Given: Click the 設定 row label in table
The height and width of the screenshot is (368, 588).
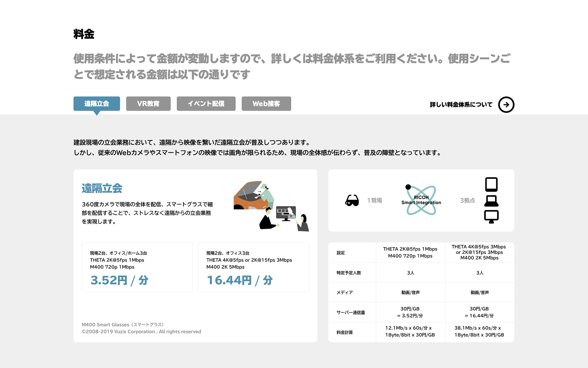Looking at the screenshot, I should pyautogui.click(x=341, y=253).
